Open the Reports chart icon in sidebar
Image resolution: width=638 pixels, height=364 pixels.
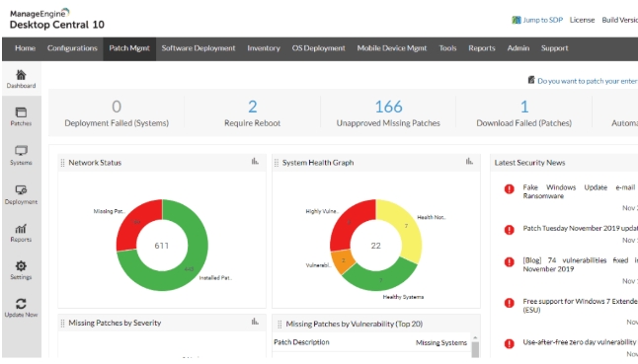21,229
